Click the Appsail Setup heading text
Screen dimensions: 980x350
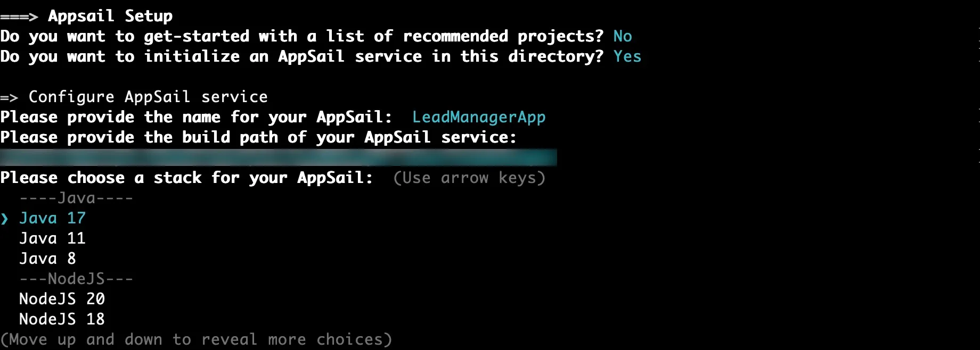pyautogui.click(x=110, y=16)
